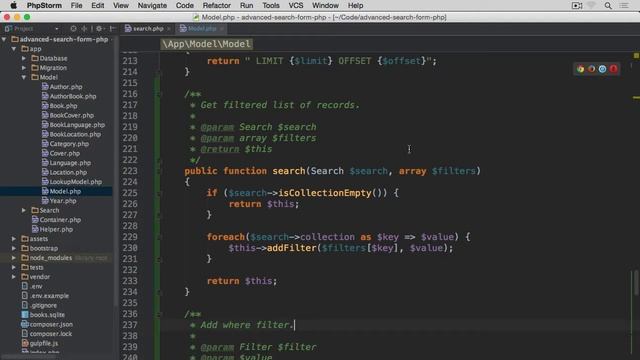Select Helper.php in the project tree

(56, 229)
